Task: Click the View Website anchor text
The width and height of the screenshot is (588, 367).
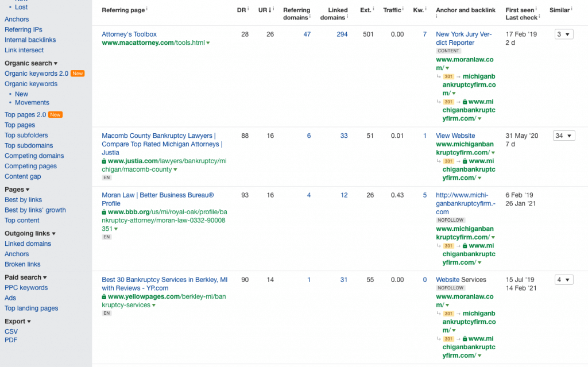Action: point(455,136)
